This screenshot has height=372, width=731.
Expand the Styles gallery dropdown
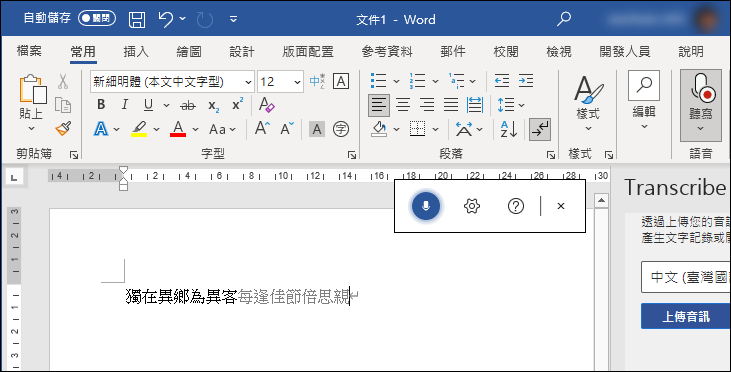coord(588,129)
